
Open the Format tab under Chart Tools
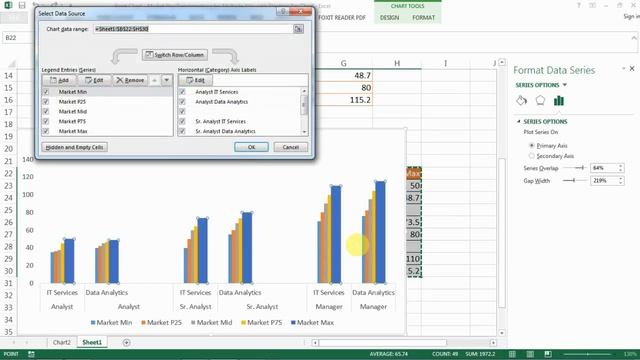tap(423, 18)
